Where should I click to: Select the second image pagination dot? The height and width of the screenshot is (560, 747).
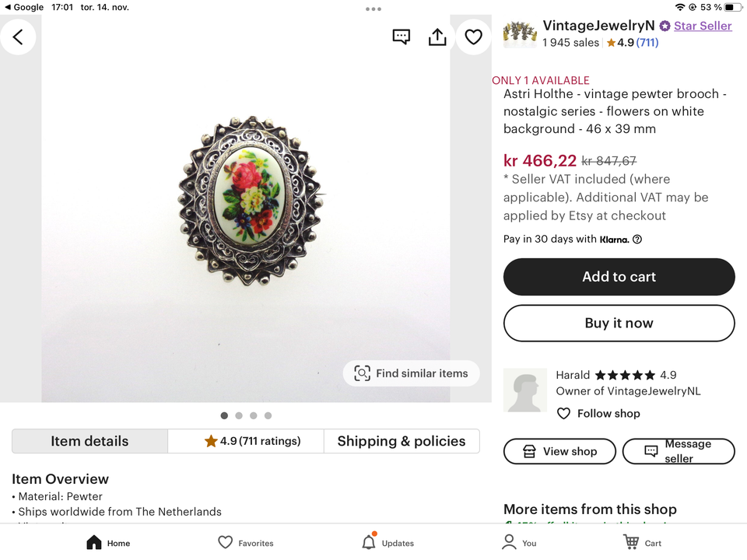click(239, 415)
